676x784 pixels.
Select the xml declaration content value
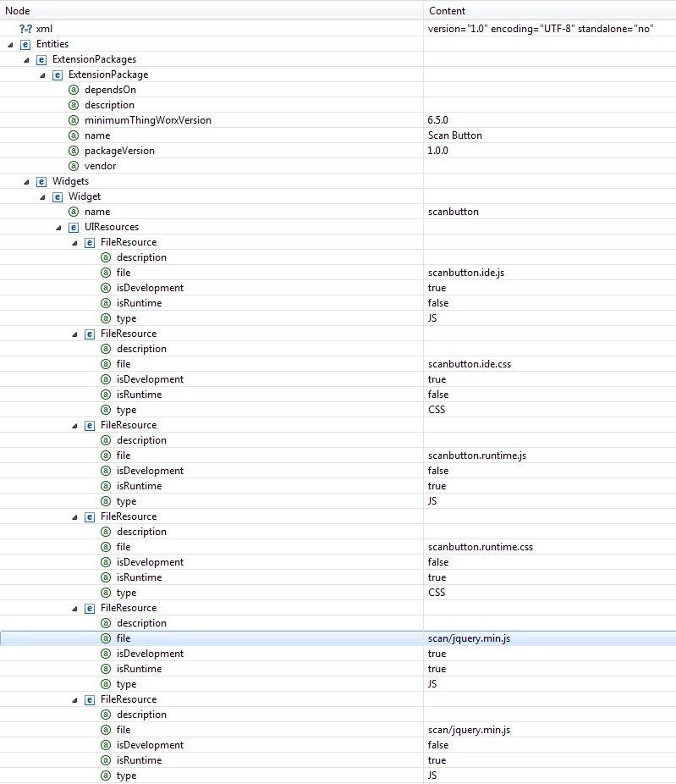pyautogui.click(x=541, y=29)
